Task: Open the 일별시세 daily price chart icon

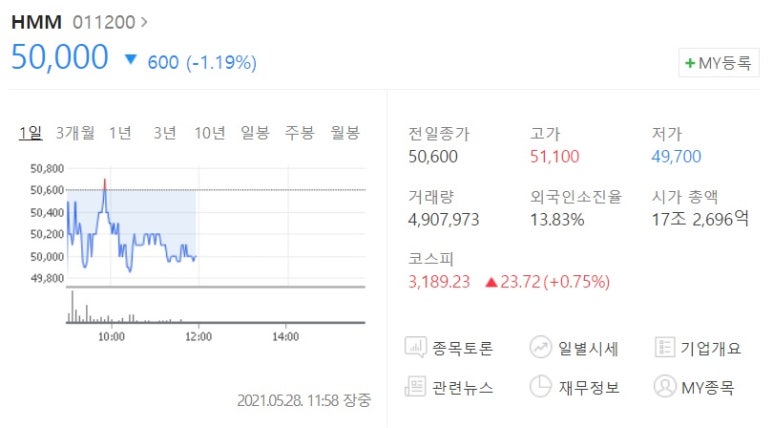Action: click(x=540, y=348)
